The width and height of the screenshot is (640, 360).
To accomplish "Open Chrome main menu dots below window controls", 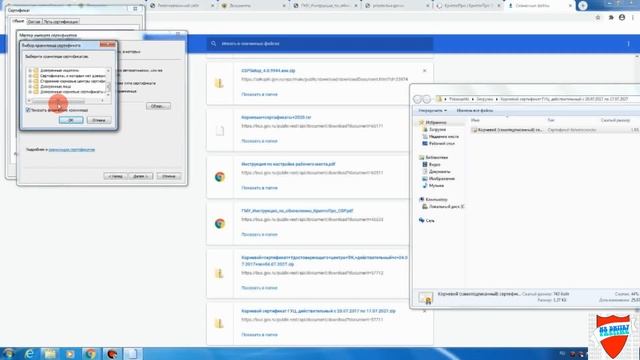I will coord(633,18).
